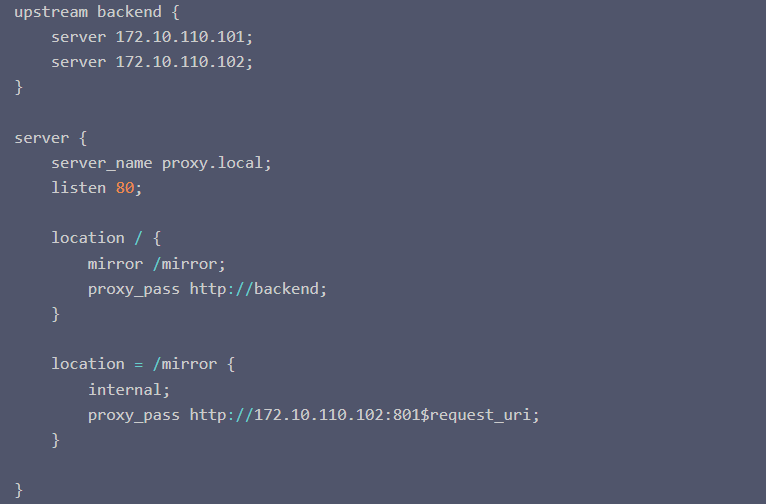Click the $request_uri variable
The image size is (766, 504).
(480, 414)
